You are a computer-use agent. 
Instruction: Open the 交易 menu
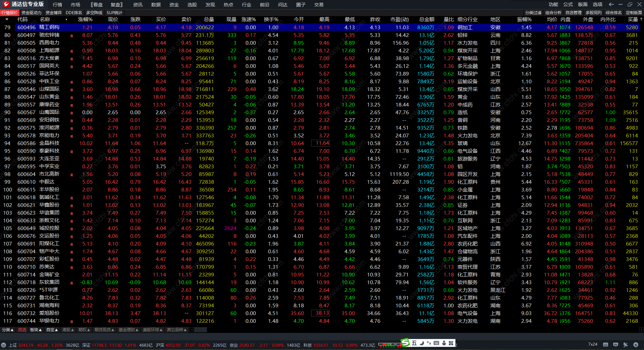click(319, 5)
